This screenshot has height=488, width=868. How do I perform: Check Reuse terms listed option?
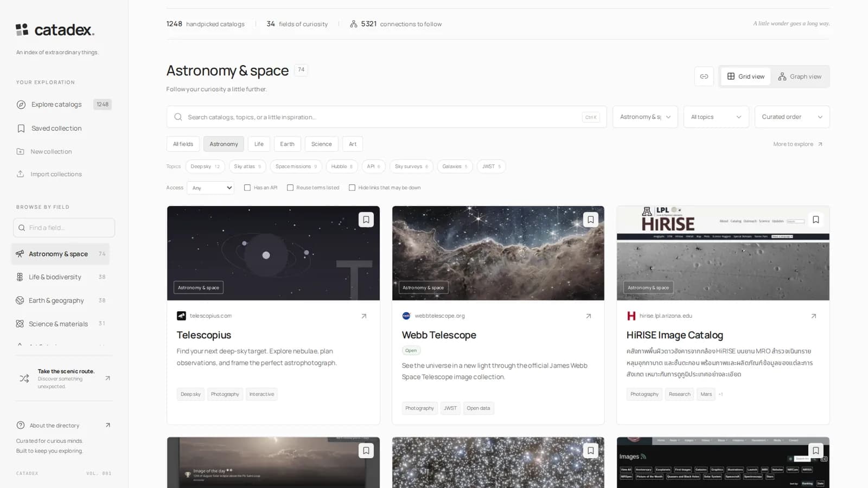(x=290, y=188)
